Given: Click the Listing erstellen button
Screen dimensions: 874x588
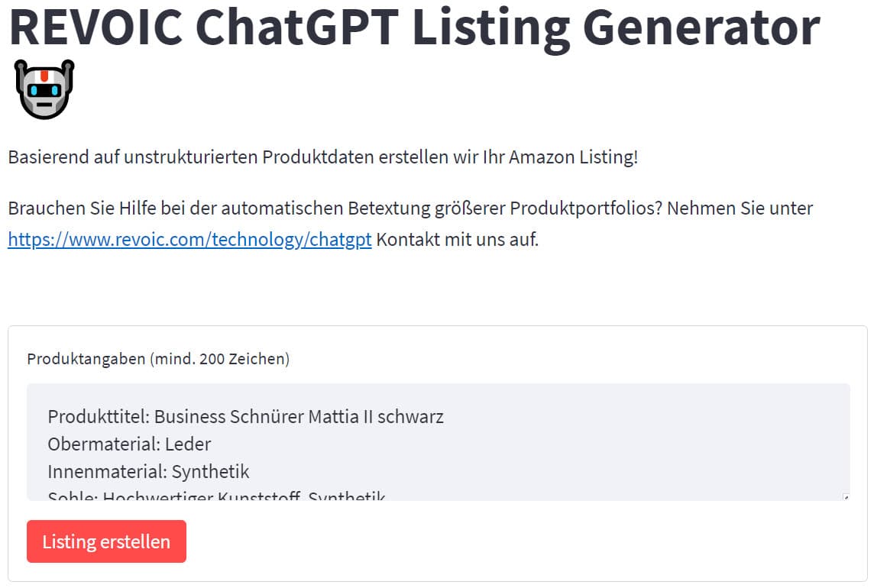Looking at the screenshot, I should click(106, 541).
